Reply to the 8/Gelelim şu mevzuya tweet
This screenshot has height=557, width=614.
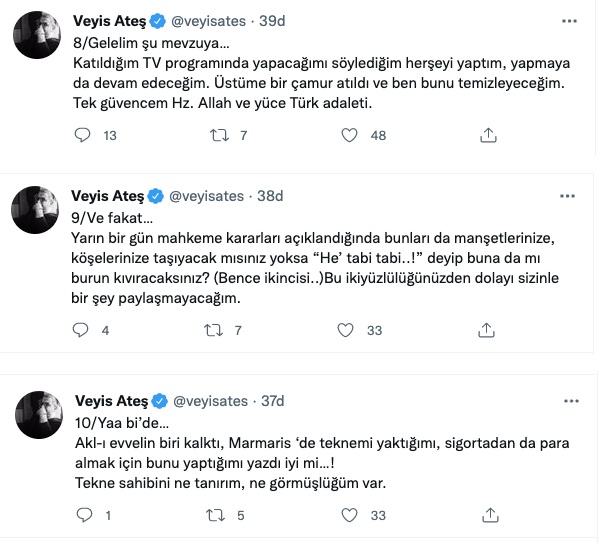pyautogui.click(x=84, y=135)
